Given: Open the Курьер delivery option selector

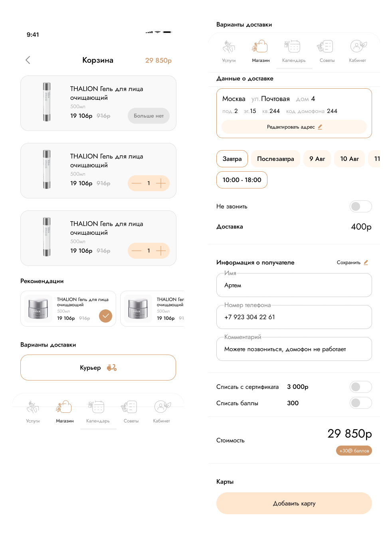Looking at the screenshot, I should 98,367.
